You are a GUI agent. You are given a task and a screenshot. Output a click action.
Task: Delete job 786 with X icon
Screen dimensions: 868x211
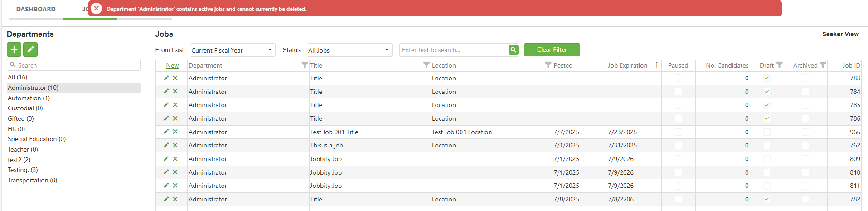pos(175,118)
